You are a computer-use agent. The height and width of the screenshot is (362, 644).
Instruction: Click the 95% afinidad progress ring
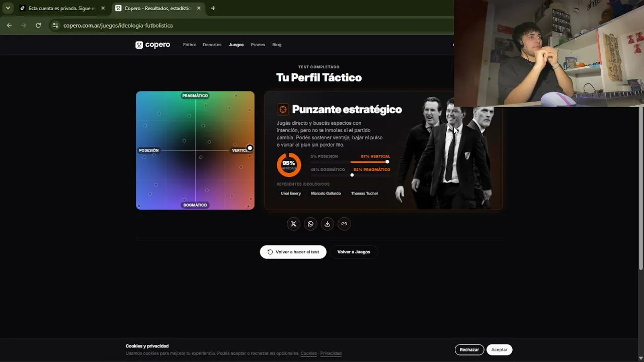point(289,165)
